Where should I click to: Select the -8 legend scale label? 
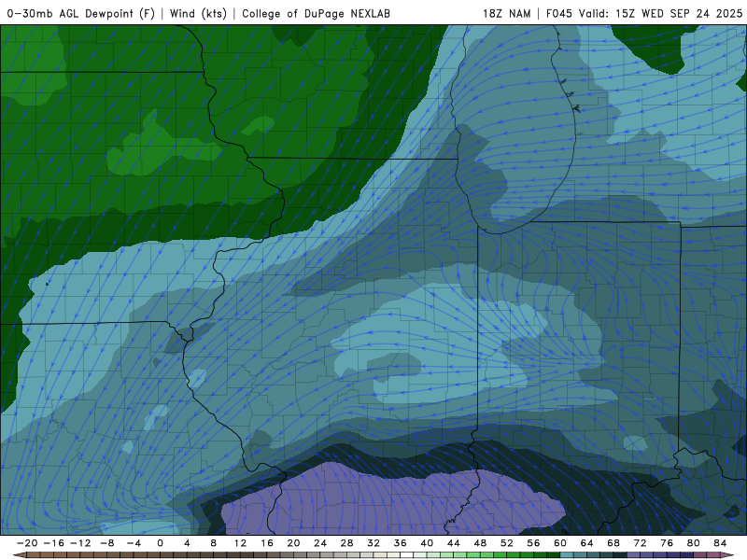pyautogui.click(x=106, y=543)
